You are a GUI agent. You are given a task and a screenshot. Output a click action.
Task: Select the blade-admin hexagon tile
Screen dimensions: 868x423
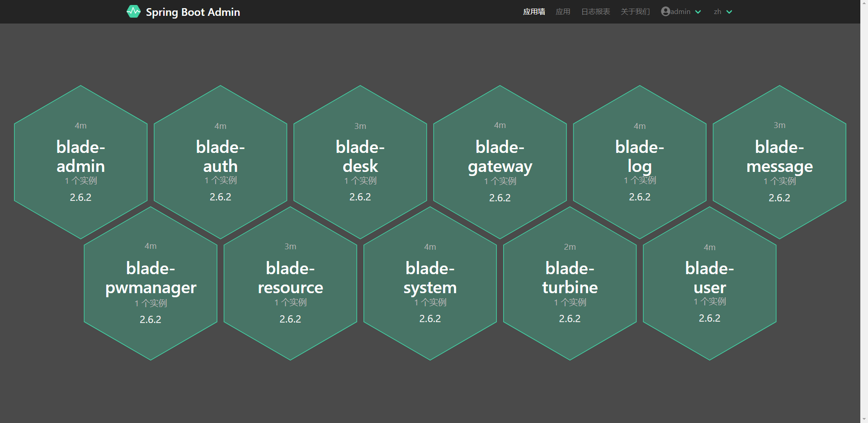pyautogui.click(x=80, y=162)
